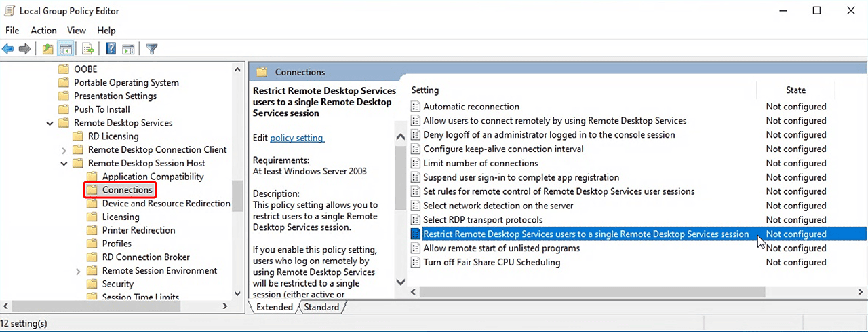Click the Up one level folder icon
Image resolution: width=868 pixels, height=332 pixels.
47,49
